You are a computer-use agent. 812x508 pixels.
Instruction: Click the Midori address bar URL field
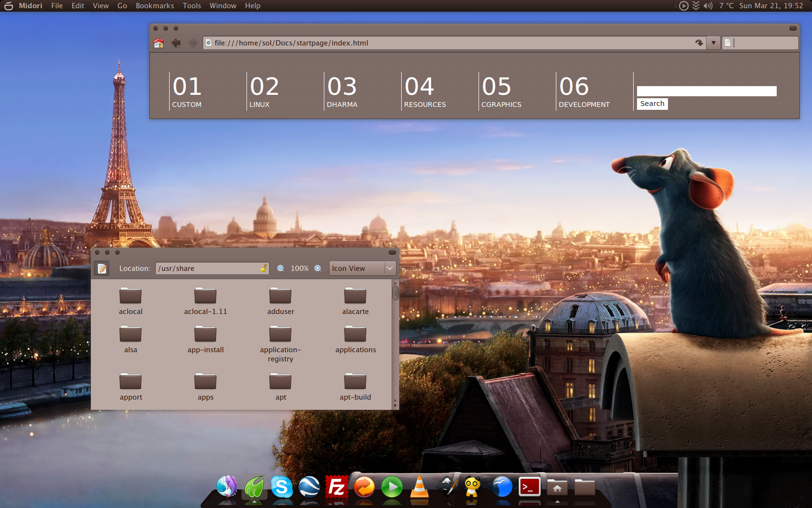coord(454,43)
